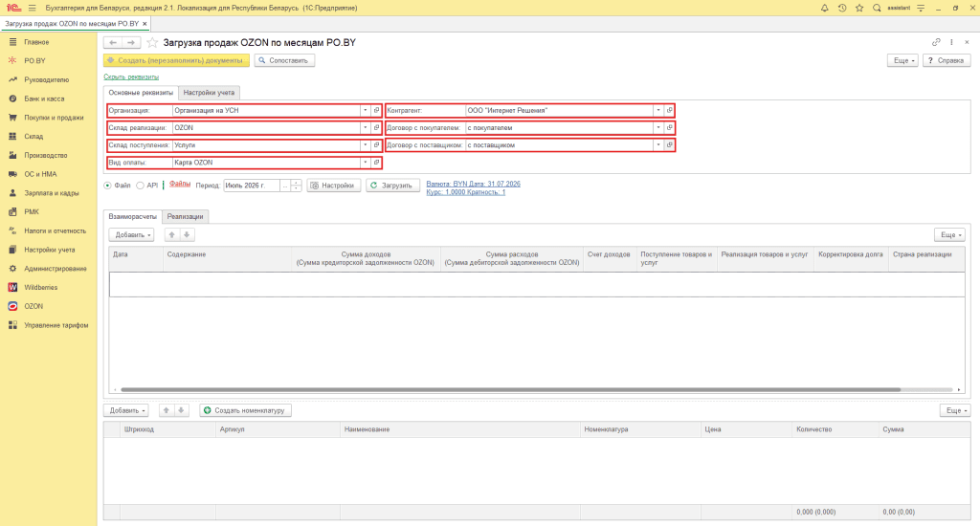Click Загрузить button
Screen dimensions: 980x526
coord(392,186)
